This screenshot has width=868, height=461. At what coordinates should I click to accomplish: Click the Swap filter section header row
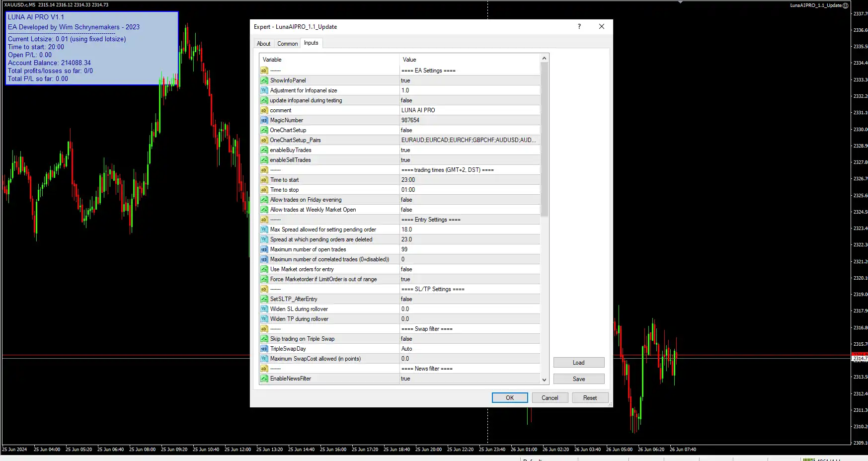click(x=399, y=329)
